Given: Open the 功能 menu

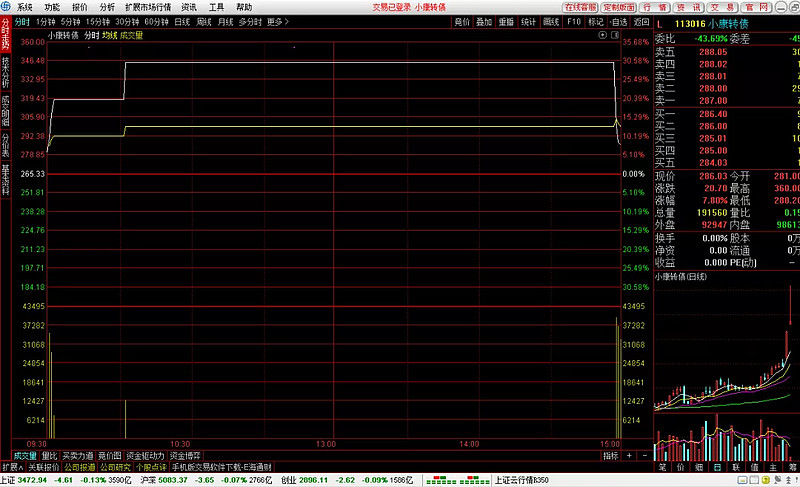Looking at the screenshot, I should pyautogui.click(x=52, y=7).
